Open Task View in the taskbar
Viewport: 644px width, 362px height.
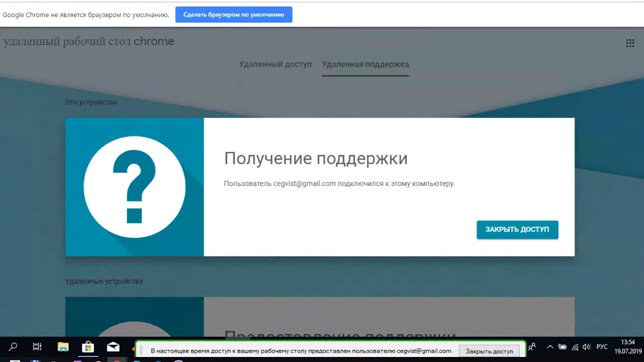pyautogui.click(x=37, y=347)
